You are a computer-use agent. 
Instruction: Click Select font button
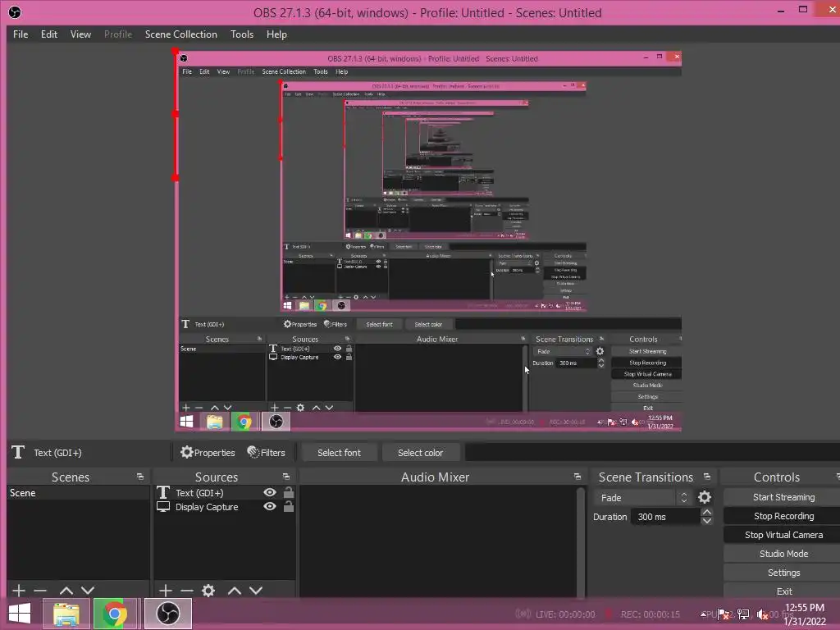(339, 453)
